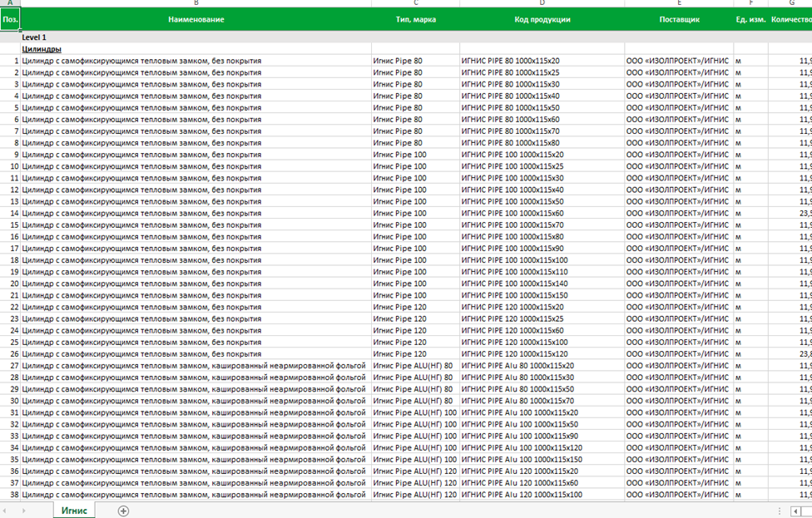Image resolution: width=812 pixels, height=518 pixels.
Task: Select the Код продукции header cell
Action: (x=542, y=19)
